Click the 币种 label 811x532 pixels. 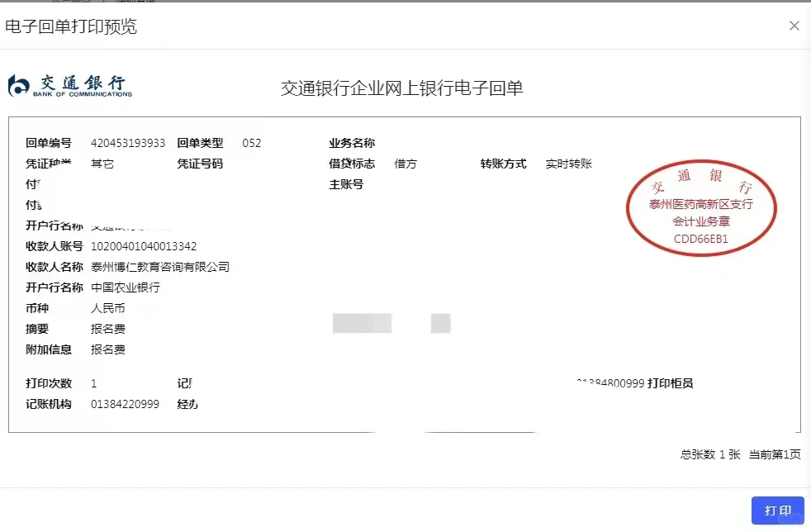pyautogui.click(x=37, y=308)
